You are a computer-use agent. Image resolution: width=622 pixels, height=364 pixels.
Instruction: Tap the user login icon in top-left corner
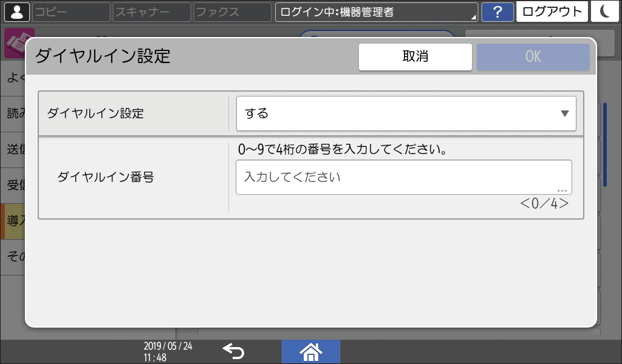click(17, 12)
